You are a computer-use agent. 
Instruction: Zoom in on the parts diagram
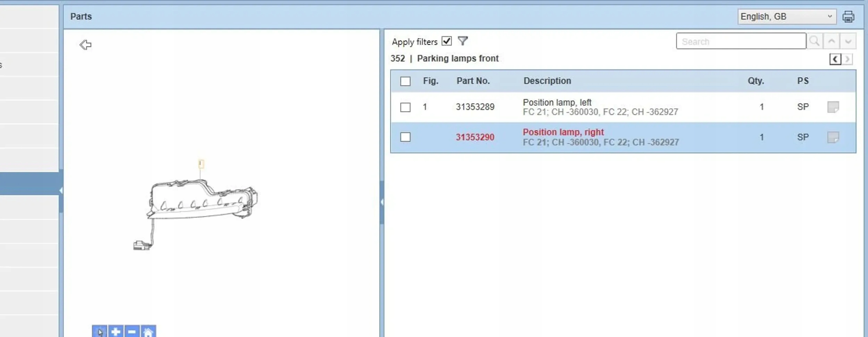point(116,332)
